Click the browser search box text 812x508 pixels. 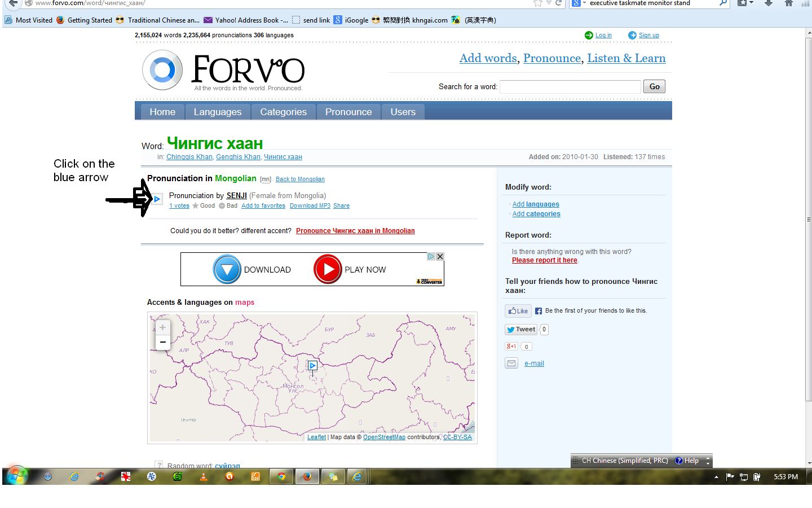click(640, 3)
